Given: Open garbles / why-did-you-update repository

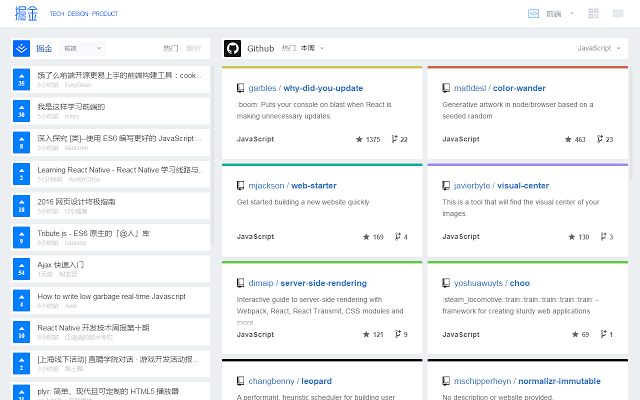Looking at the screenshot, I should pos(305,88).
